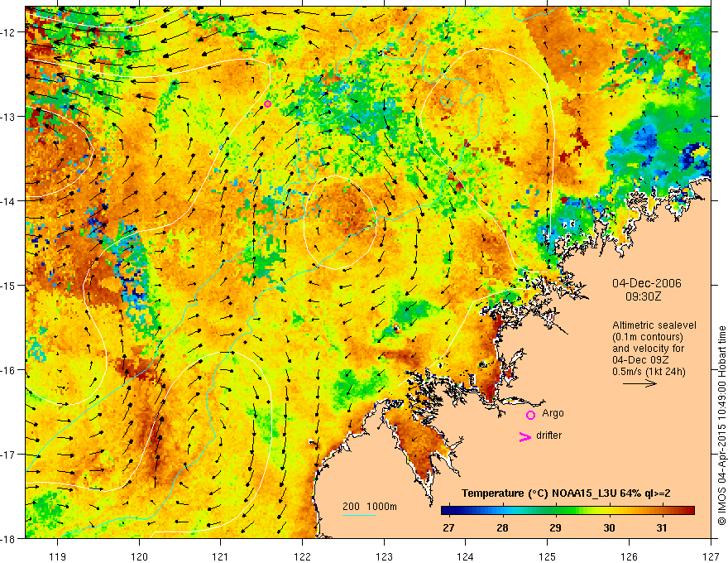Click the 'Altimetric sealevel' legend text
This screenshot has width=728, height=563.
pyautogui.click(x=654, y=325)
